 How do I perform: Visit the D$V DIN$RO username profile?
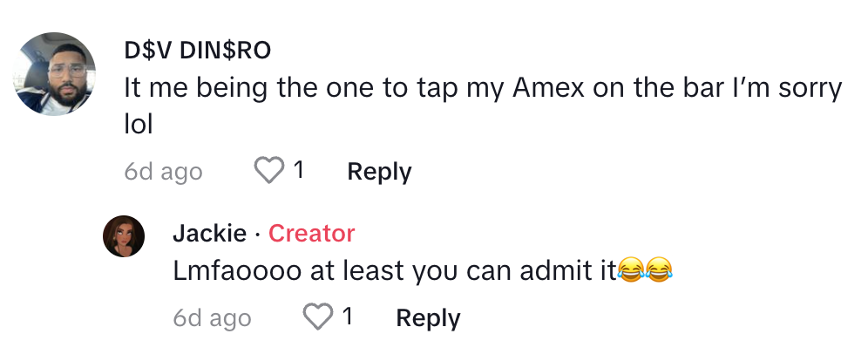coord(197,51)
